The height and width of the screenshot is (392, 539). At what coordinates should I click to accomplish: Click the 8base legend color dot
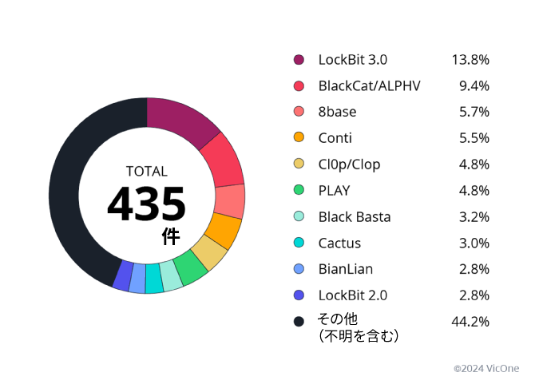(x=299, y=112)
